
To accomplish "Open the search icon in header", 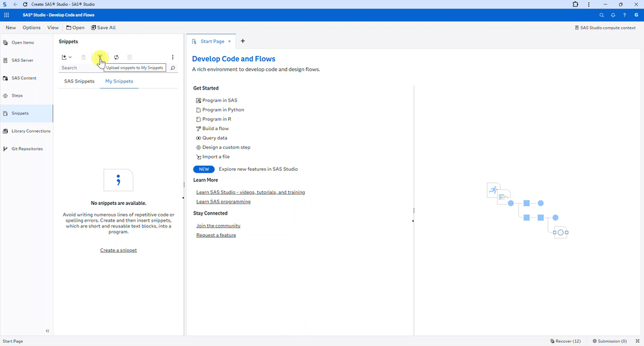I will tap(601, 15).
